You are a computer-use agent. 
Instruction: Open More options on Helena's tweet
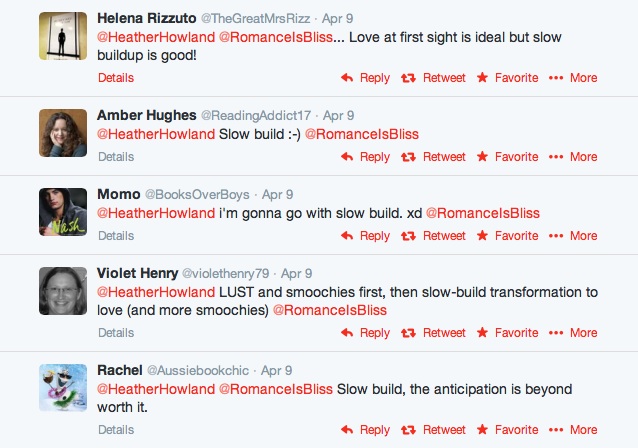573,77
